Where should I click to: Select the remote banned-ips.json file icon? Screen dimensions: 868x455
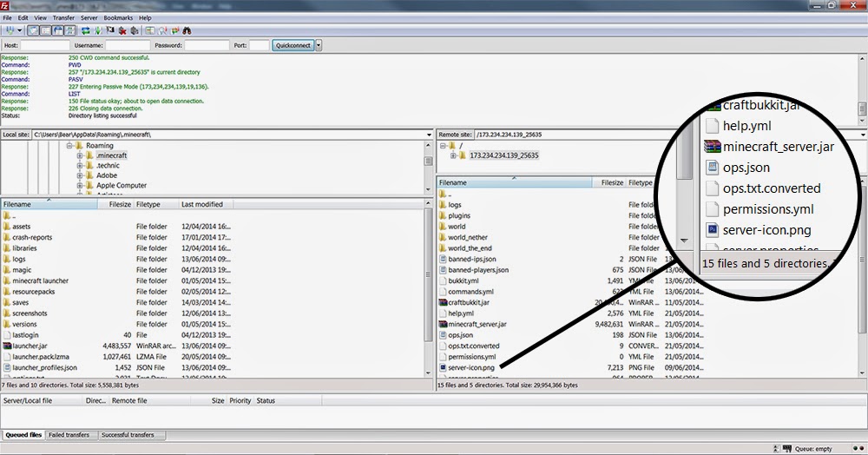443,259
